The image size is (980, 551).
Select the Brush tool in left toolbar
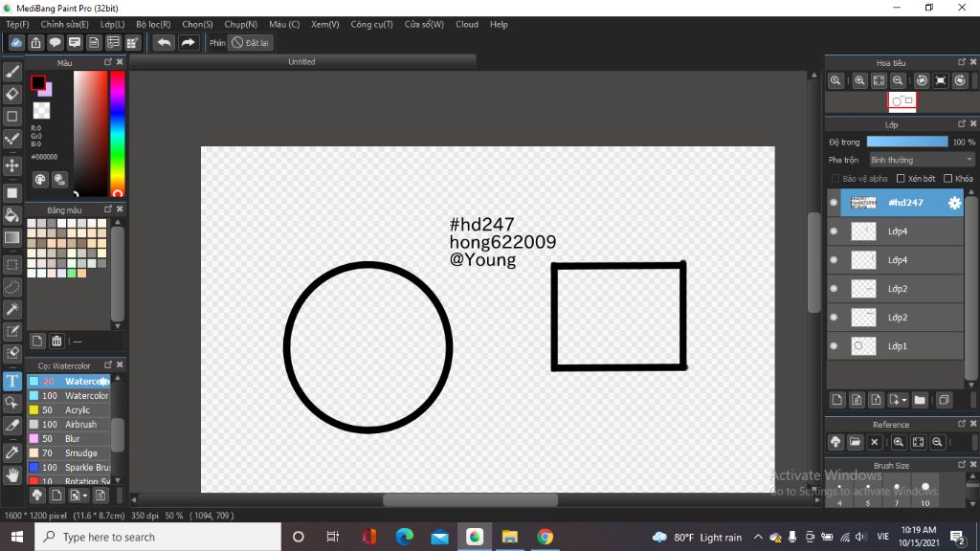(11, 71)
